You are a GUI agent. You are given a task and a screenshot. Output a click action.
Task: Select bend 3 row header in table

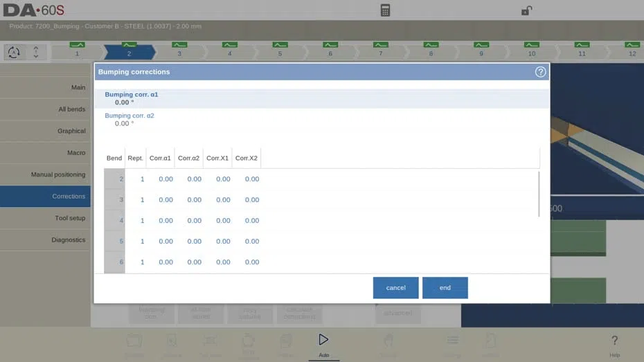point(114,200)
